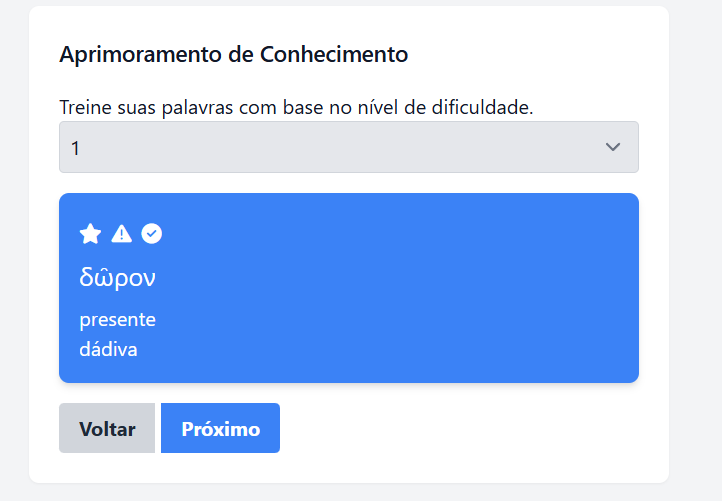Screen dimensions: 722x501
Task: Click the word "Treine" in the description
Action: tap(85, 107)
